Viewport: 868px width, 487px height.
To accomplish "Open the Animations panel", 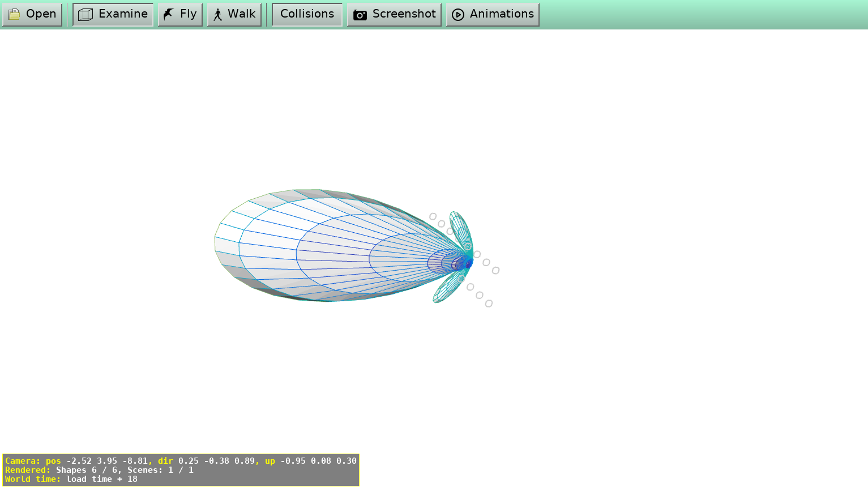I will pos(493,14).
